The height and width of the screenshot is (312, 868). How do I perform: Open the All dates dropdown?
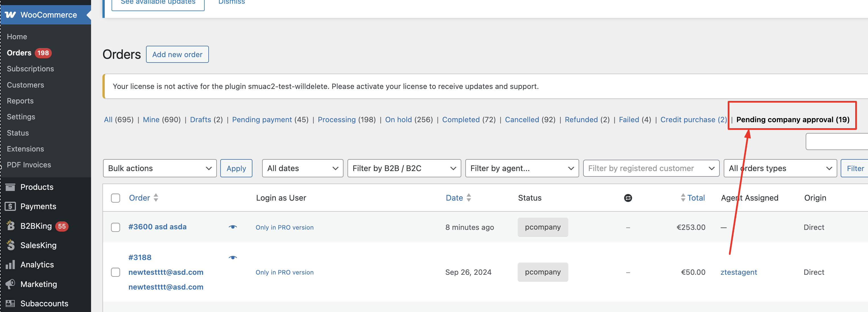[302, 168]
